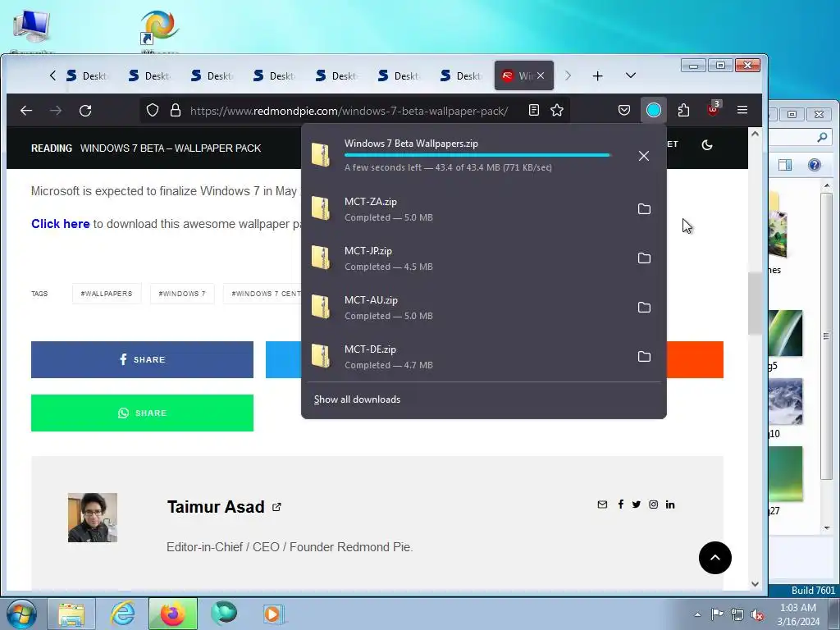Open Windows Explorer taskbar icon
Screen dimensions: 840x630
tap(72, 614)
